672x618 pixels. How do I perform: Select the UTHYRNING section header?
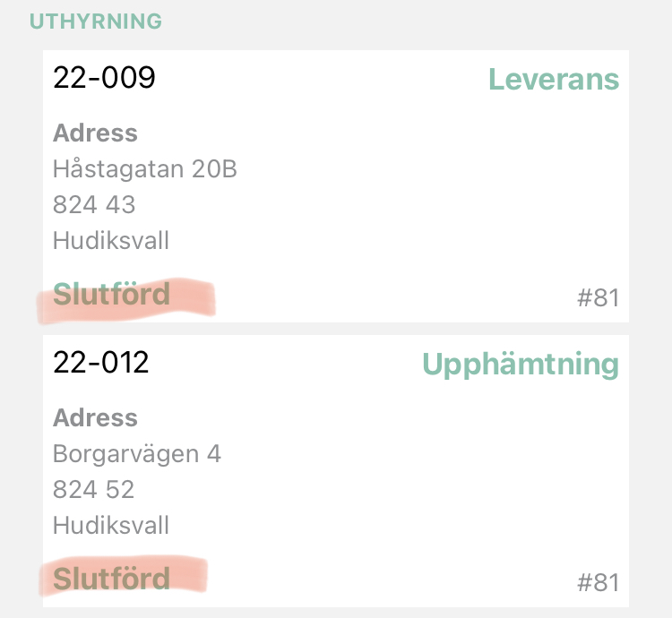pos(96,21)
